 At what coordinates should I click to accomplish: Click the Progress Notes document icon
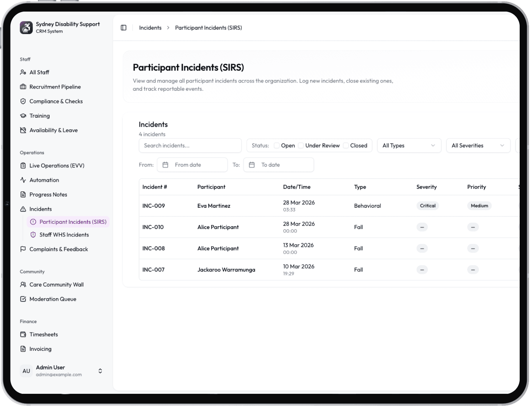[x=23, y=195]
